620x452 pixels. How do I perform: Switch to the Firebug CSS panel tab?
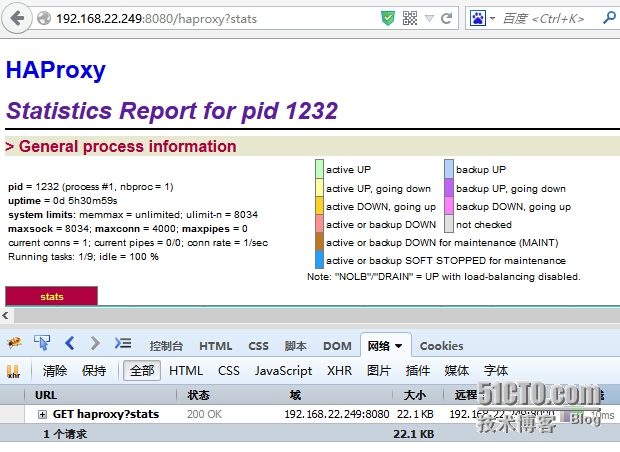258,346
